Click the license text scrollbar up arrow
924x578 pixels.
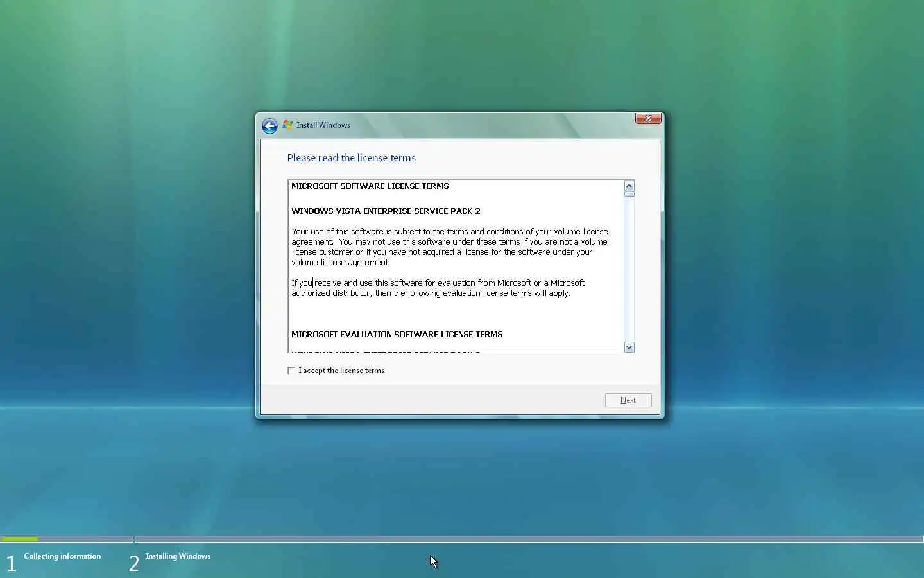[629, 186]
